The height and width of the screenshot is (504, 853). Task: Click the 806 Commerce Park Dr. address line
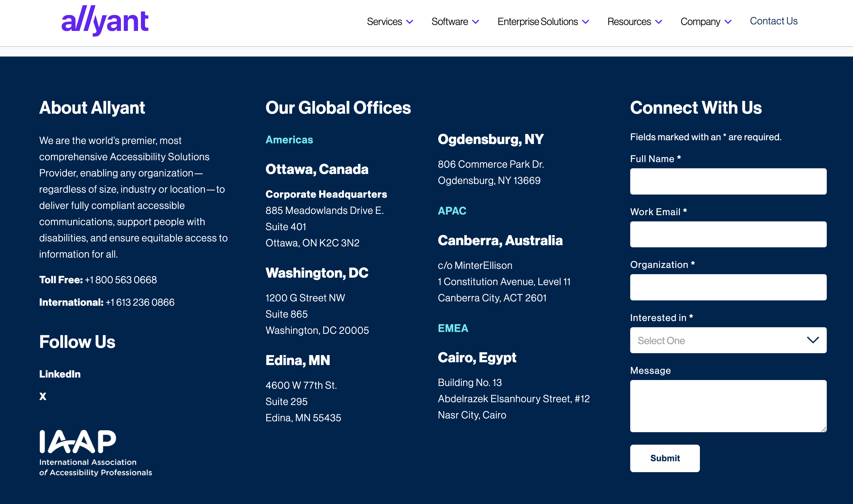[x=491, y=164]
